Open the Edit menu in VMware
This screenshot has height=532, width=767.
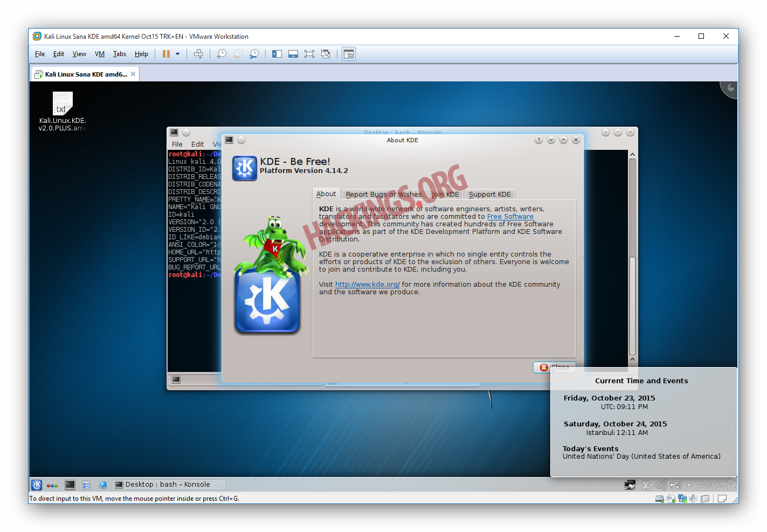pos(59,54)
